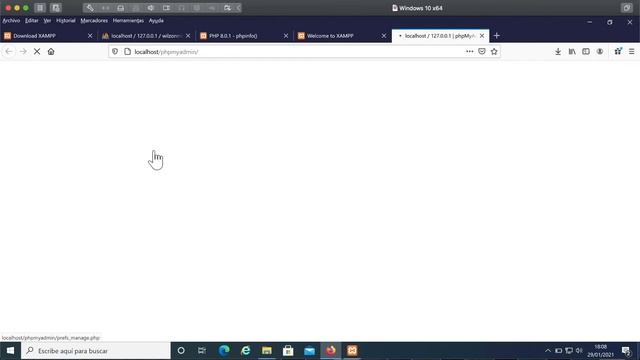Open XAMPP control panel on taskbar
Viewport: 640px width, 360px height.
[352, 351]
